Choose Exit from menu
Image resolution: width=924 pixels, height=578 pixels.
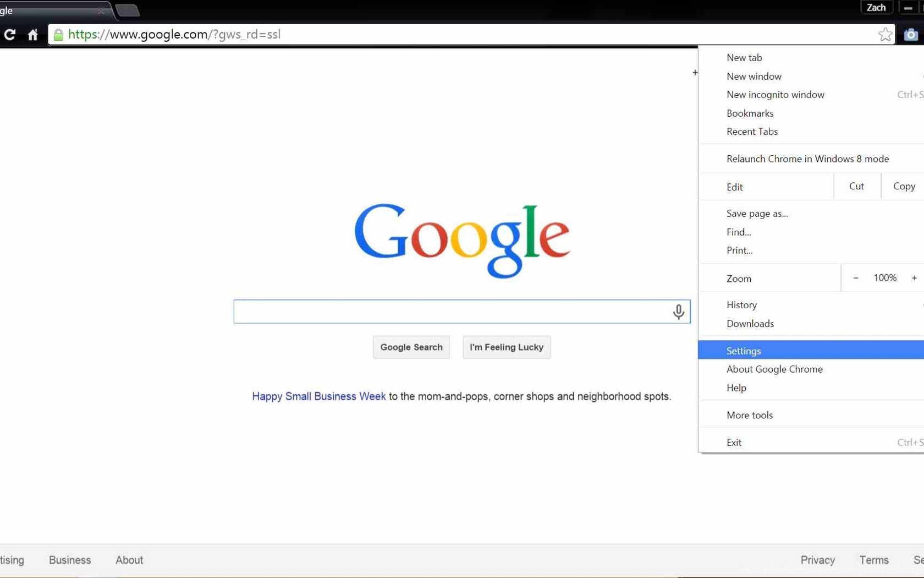[811, 443]
